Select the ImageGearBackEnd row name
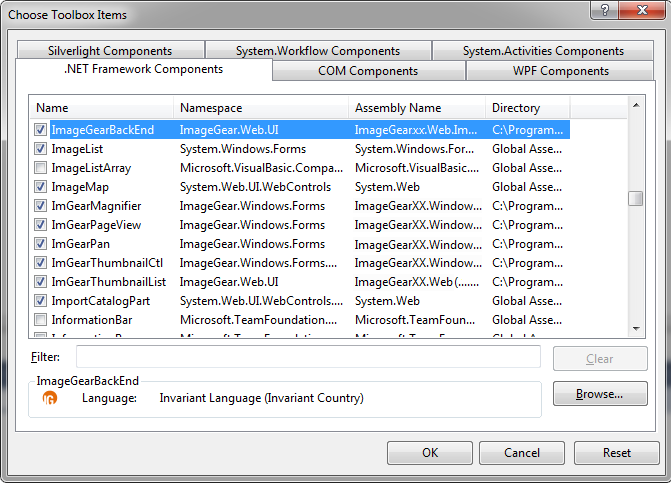 103,130
